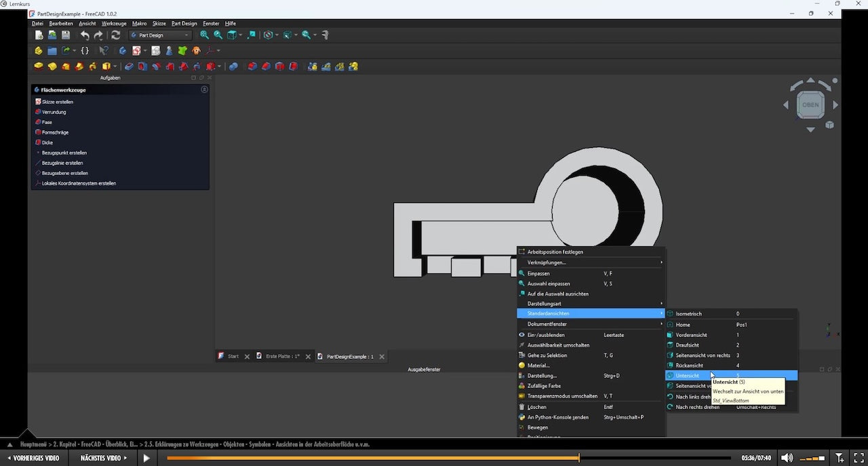Click Skizze erstellen in the tasks panel
The height and width of the screenshot is (466, 868).
(x=58, y=102)
